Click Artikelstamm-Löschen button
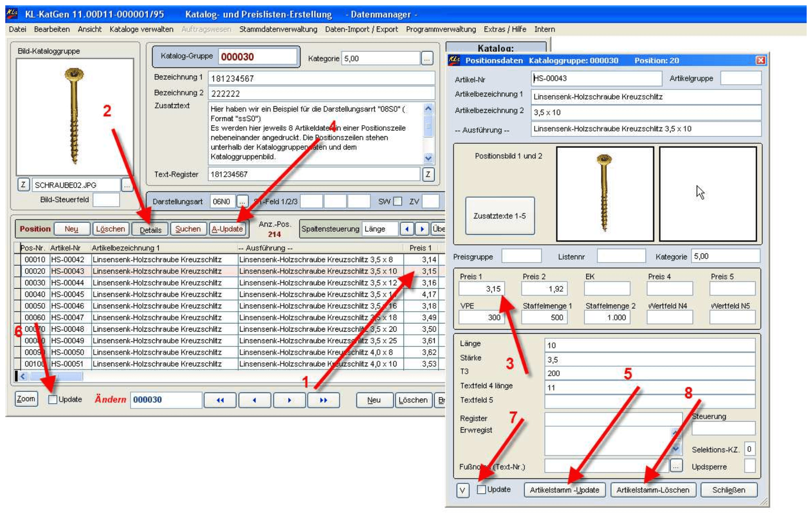 click(x=653, y=490)
